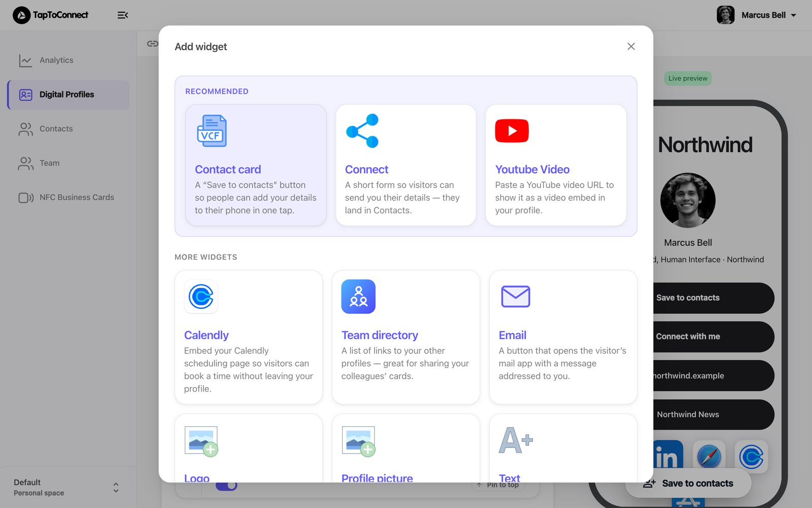Screen dimensions: 812x508
Task: Click the Text A+ icon
Action: tap(516, 440)
